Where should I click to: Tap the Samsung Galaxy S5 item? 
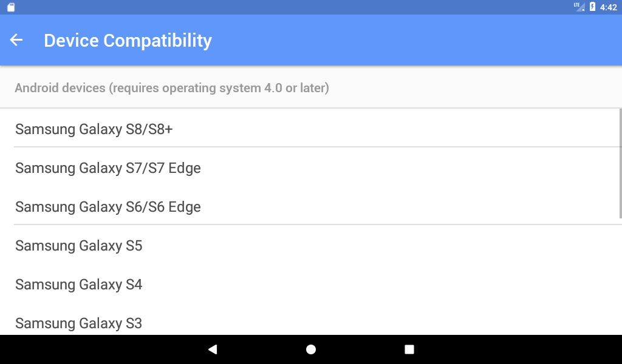pos(79,245)
